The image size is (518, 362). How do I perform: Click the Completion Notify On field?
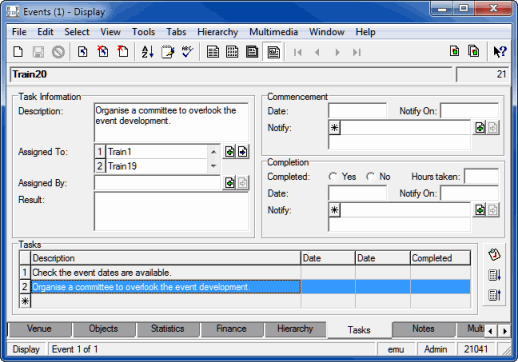[x=469, y=193]
